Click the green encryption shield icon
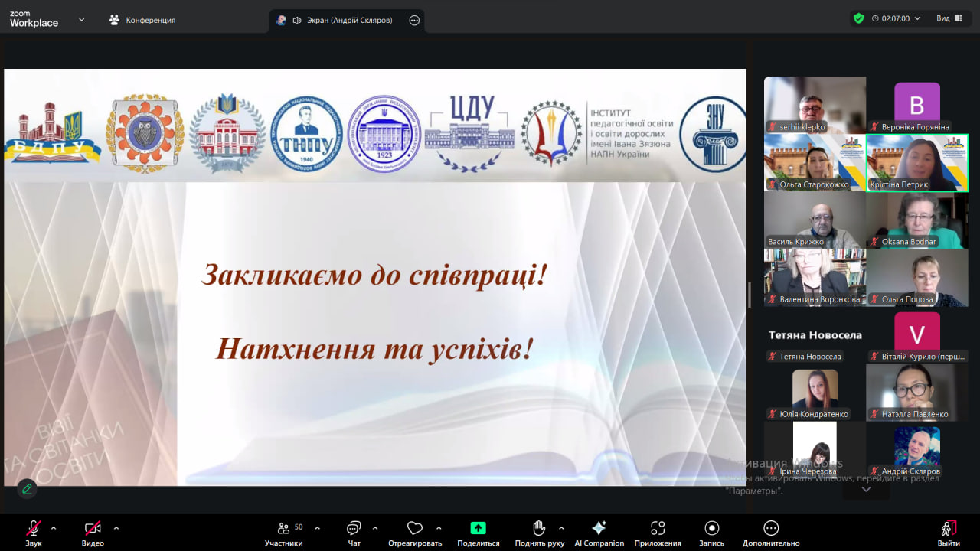Image resolution: width=980 pixels, height=551 pixels. (x=858, y=18)
